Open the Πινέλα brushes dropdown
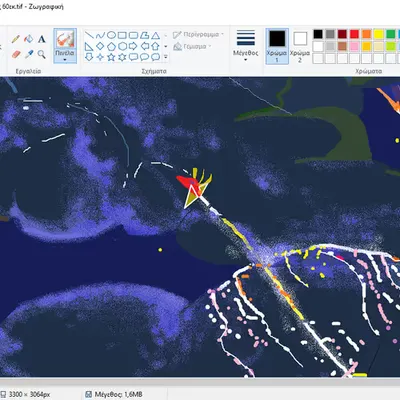The height and width of the screenshot is (400, 400). 65,56
